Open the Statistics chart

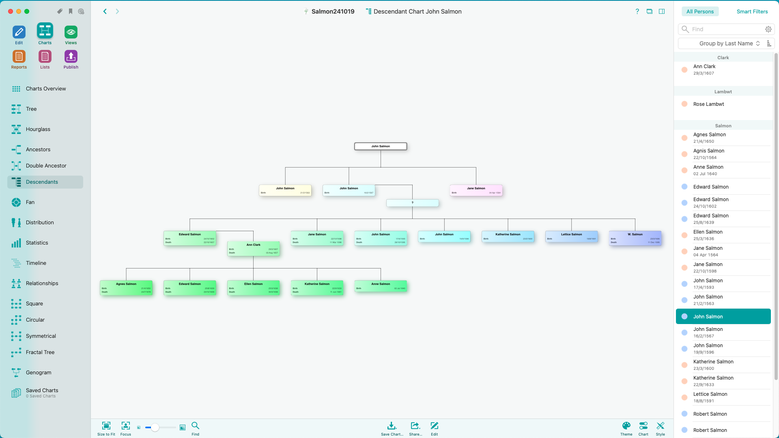pyautogui.click(x=45, y=243)
